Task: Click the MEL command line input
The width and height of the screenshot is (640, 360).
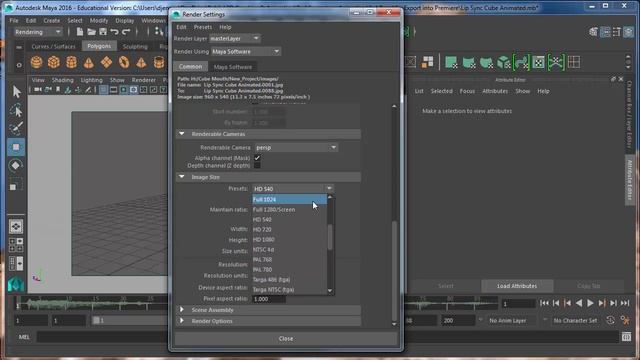Action: pyautogui.click(x=328, y=337)
